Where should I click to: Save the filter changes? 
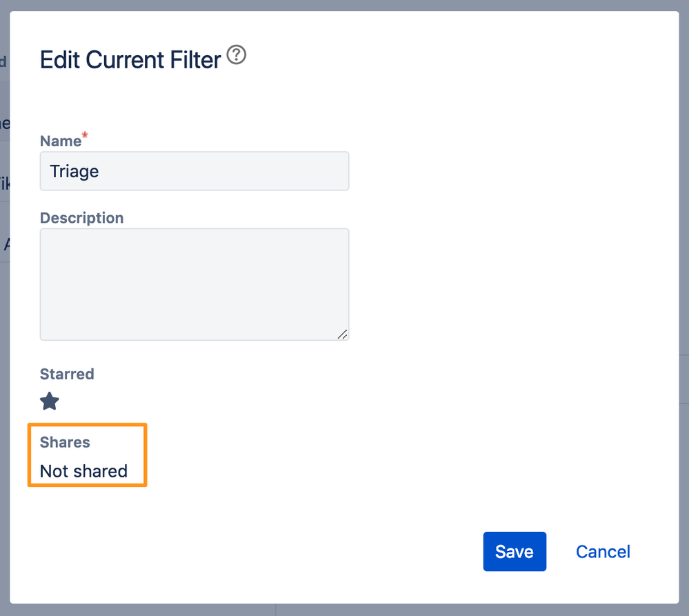pyautogui.click(x=515, y=551)
